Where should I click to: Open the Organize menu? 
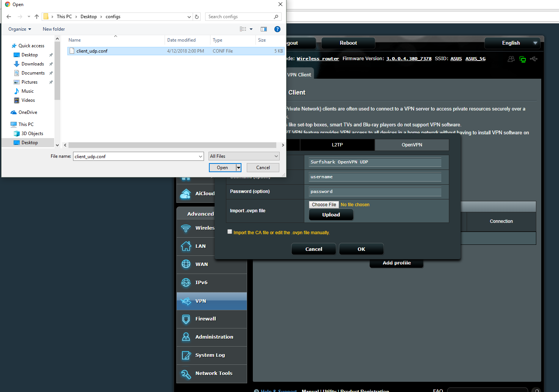point(20,29)
